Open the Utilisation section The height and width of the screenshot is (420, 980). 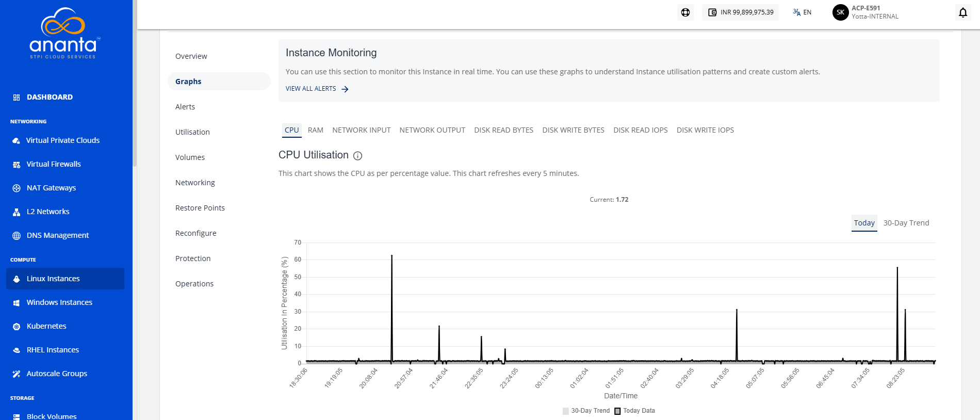coord(192,132)
